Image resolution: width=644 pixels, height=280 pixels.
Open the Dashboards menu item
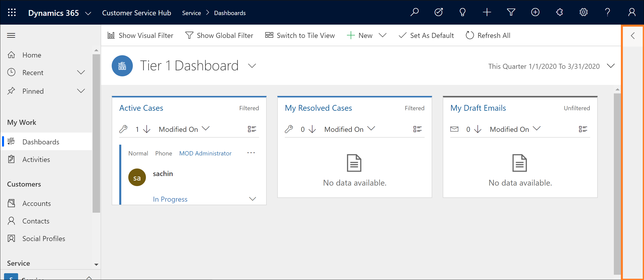41,141
